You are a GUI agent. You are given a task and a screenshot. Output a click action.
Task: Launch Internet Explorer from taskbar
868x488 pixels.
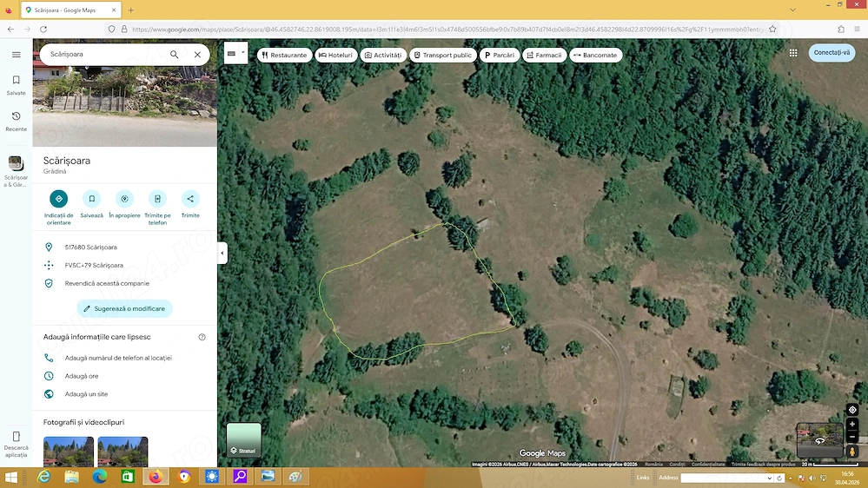click(x=43, y=477)
